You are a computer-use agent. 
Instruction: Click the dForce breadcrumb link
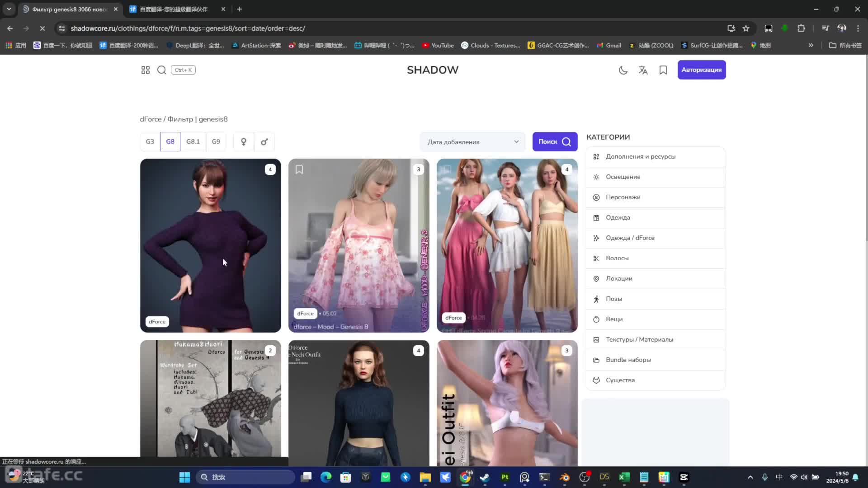coord(151,119)
